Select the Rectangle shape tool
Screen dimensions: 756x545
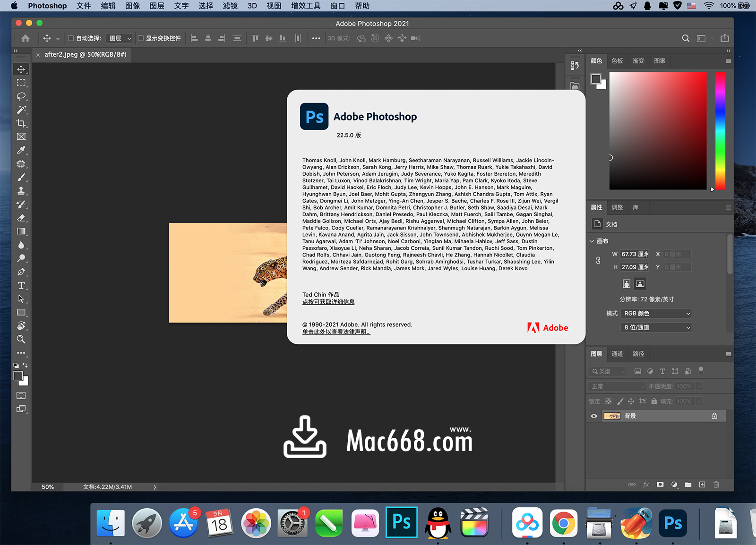pos(21,312)
